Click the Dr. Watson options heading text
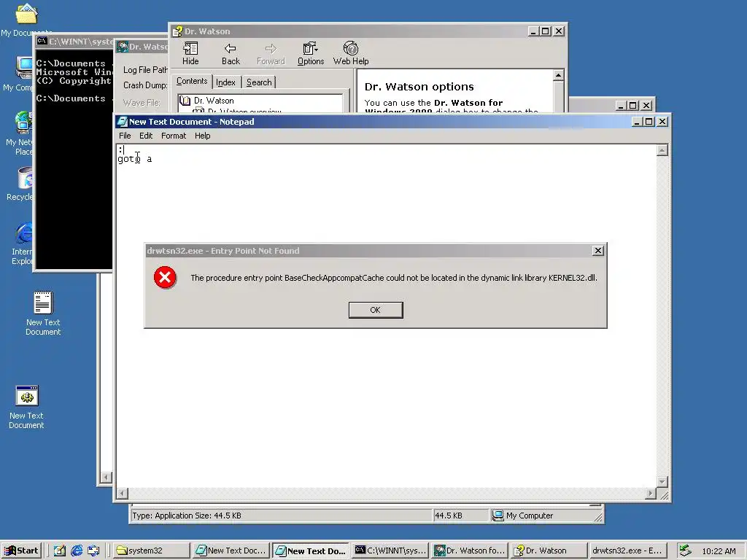Screen dimensions: 747x560 [x=419, y=87]
